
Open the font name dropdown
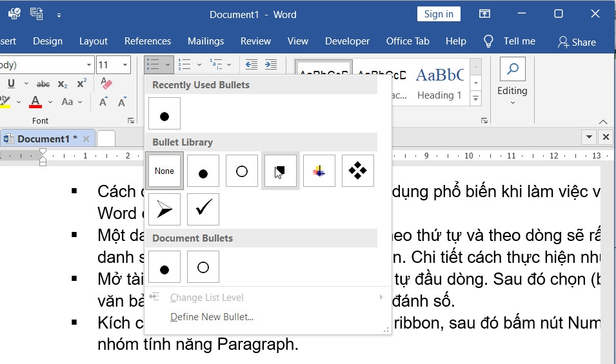point(89,64)
